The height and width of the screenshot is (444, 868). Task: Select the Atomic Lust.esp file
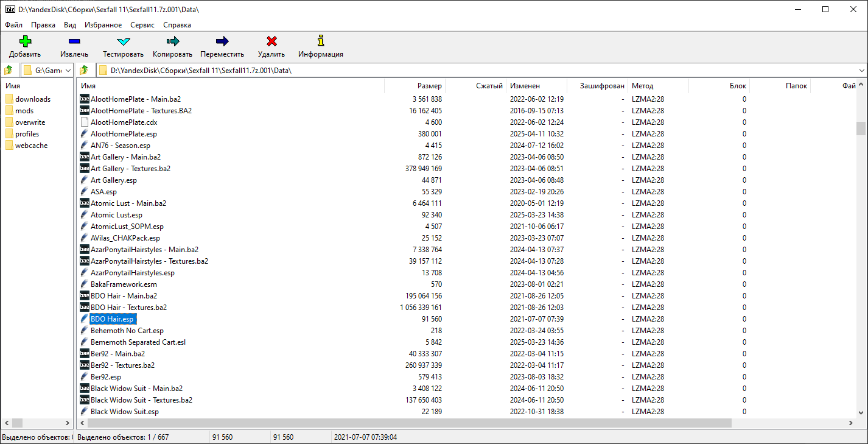pyautogui.click(x=116, y=215)
